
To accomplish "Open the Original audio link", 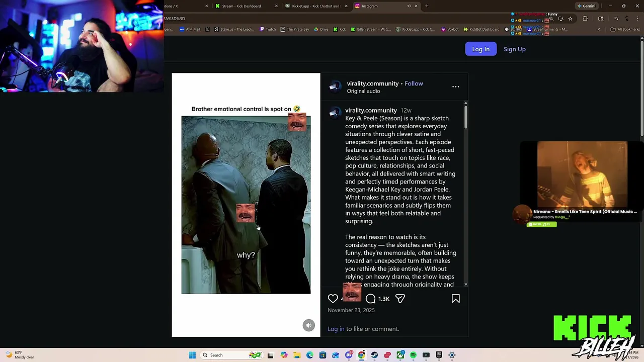I will [x=363, y=91].
